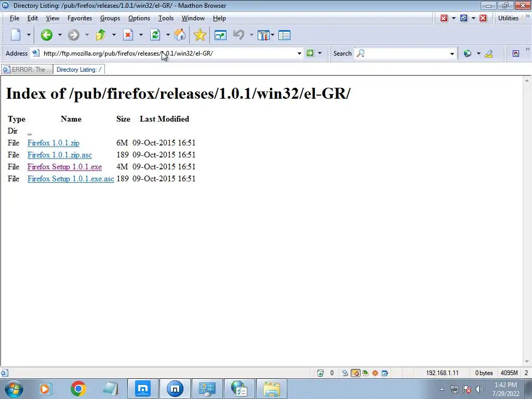This screenshot has height=399, width=532.
Task: Click the small blue icon at toolbar right
Action: pyautogui.click(x=516, y=54)
